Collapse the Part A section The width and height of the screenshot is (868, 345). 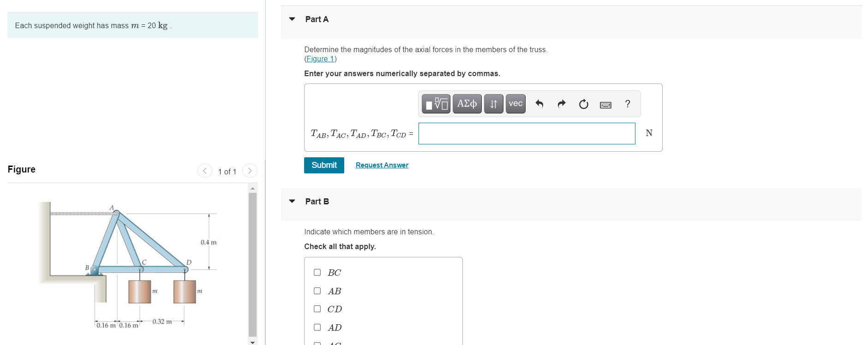pyautogui.click(x=292, y=19)
